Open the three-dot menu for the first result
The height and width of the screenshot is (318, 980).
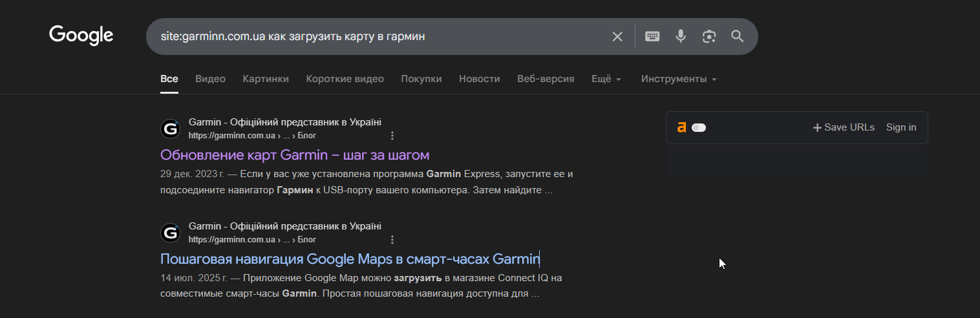point(392,136)
